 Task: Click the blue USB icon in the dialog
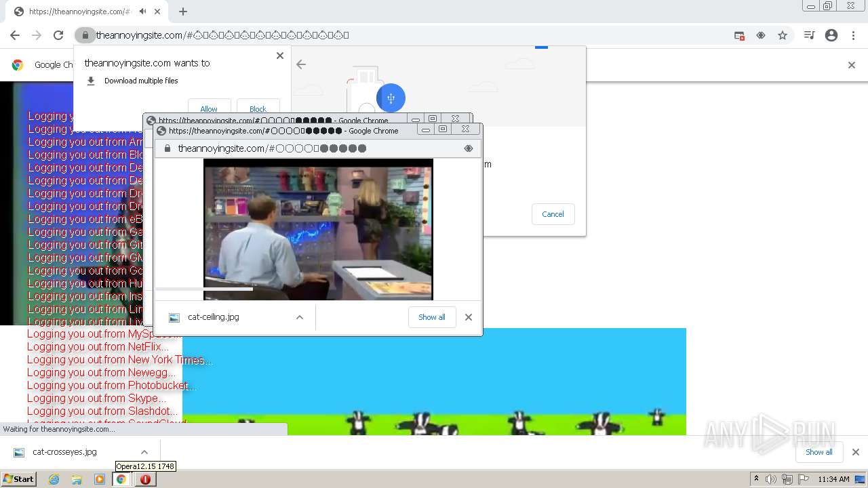click(x=391, y=98)
